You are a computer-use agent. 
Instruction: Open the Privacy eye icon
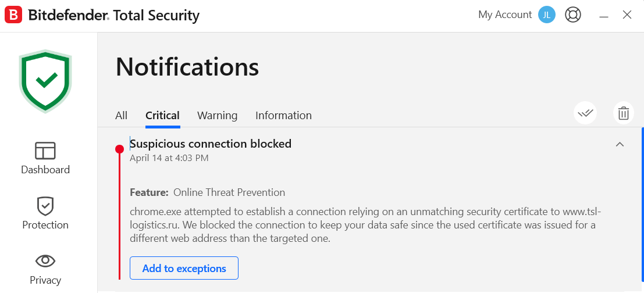tap(45, 260)
